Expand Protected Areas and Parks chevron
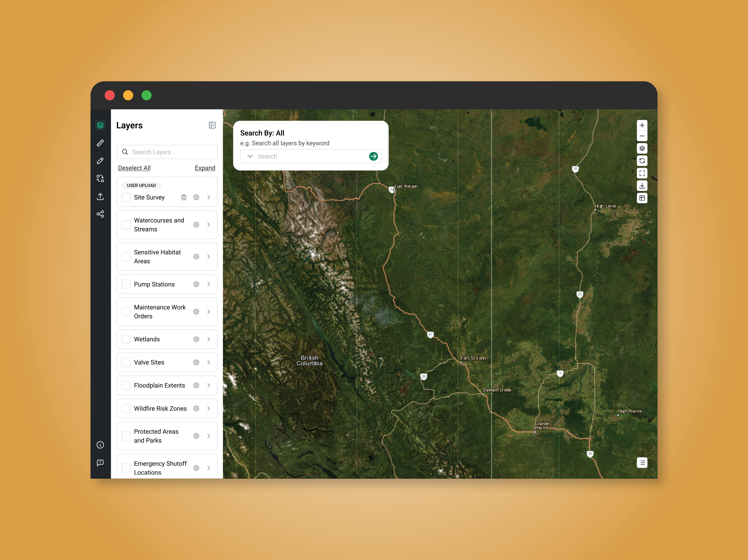This screenshot has width=748, height=560. pos(209,436)
